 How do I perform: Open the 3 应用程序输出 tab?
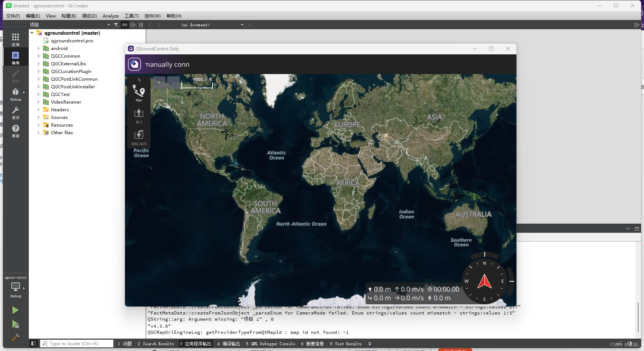pyautogui.click(x=195, y=344)
